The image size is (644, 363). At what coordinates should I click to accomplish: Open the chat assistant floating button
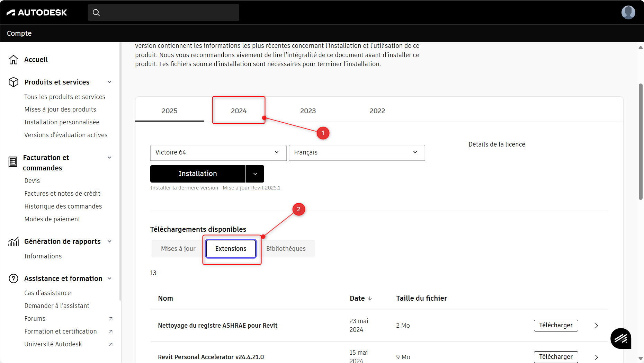click(x=620, y=338)
